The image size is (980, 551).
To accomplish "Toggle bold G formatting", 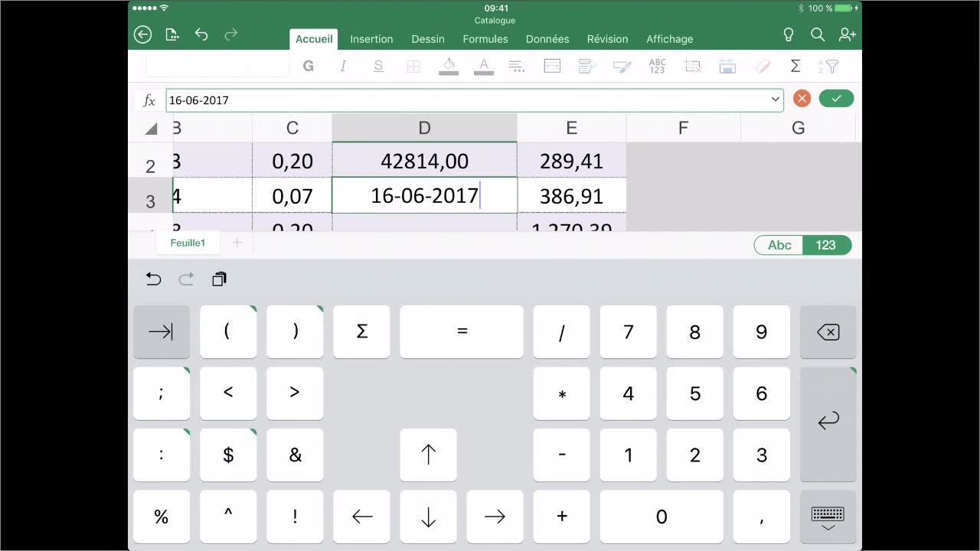I will 309,67.
